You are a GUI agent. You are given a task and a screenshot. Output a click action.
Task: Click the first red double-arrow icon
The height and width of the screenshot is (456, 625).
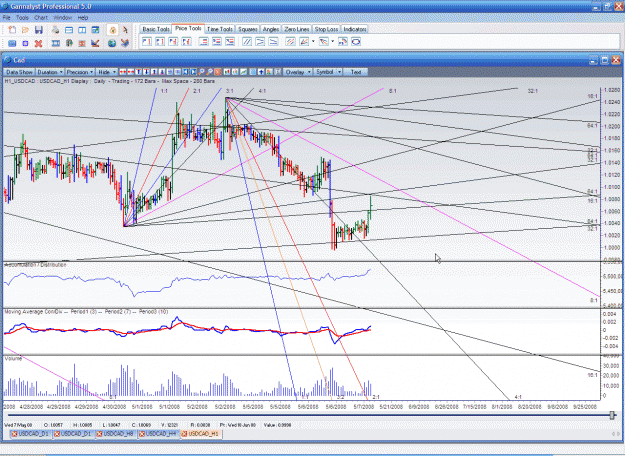122,72
